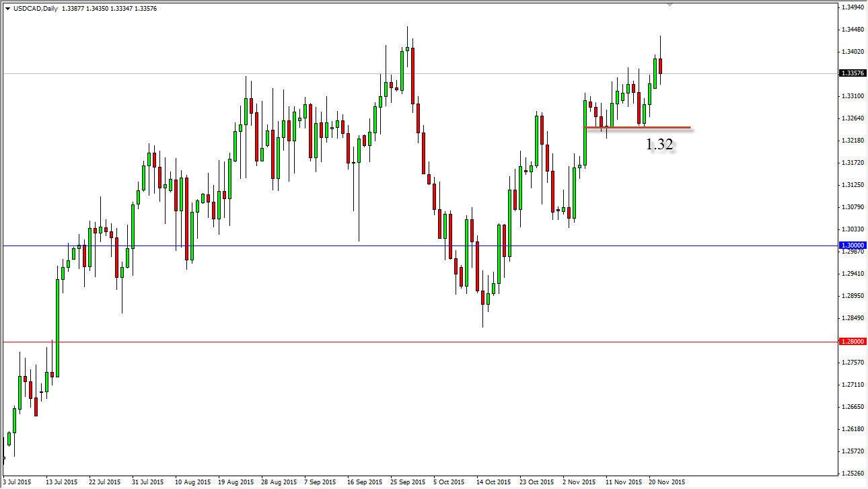Click the 1.32 text annotation
This screenshot has width=868, height=489.
[x=659, y=143]
